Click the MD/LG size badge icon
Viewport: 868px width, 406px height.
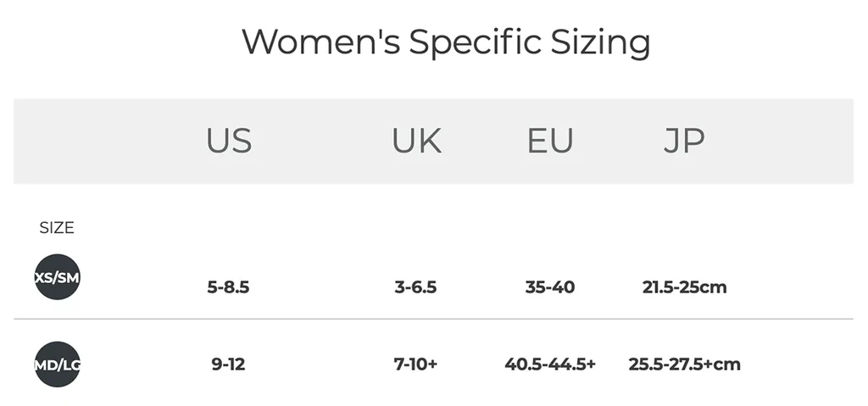57,364
